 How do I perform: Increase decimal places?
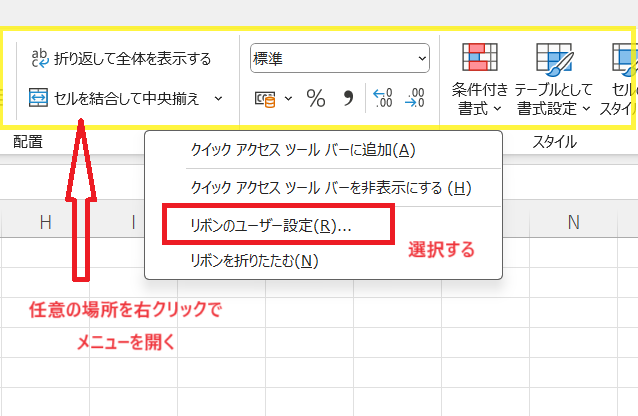point(383,98)
